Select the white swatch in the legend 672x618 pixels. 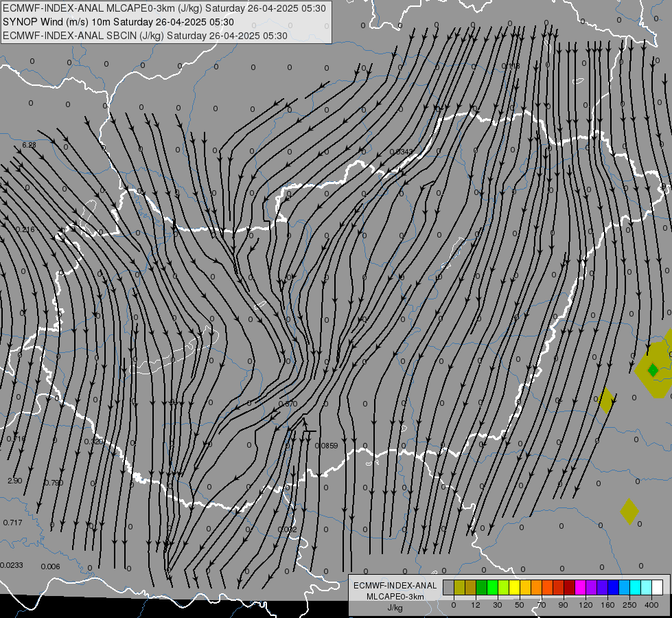658,587
